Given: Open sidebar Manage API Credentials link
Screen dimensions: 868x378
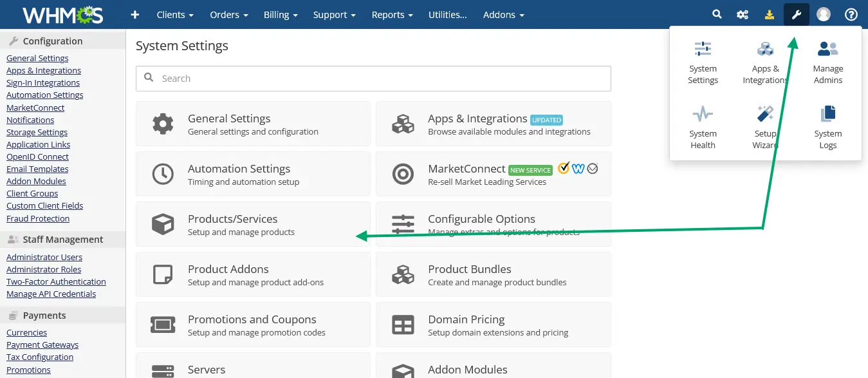Looking at the screenshot, I should [x=51, y=294].
